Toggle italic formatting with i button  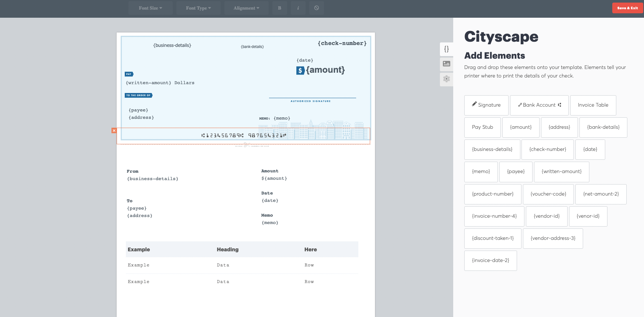click(298, 8)
